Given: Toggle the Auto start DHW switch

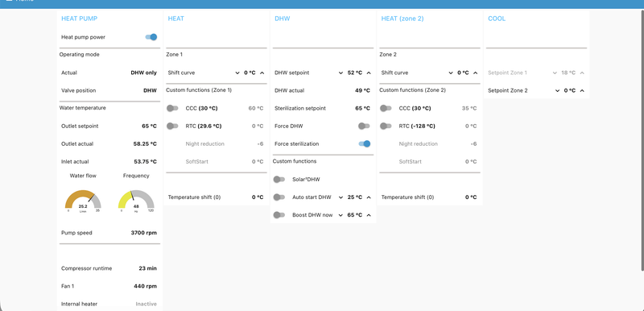Looking at the screenshot, I should 279,197.
